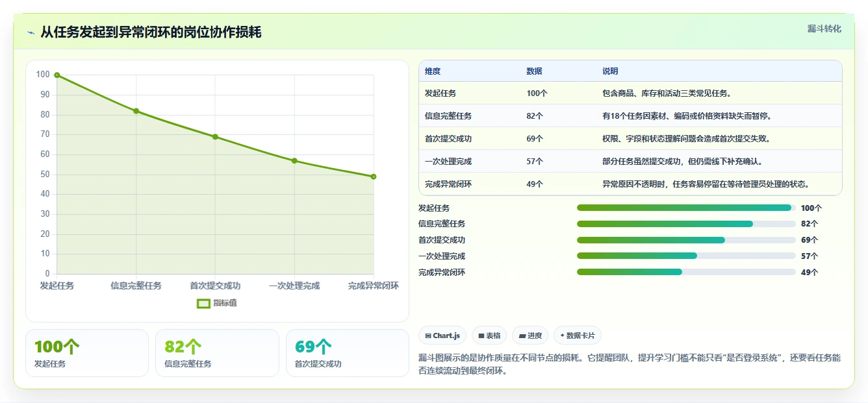The height and width of the screenshot is (403, 868).
Task: Click description starting 有18个任务因素材
Action: click(687, 116)
